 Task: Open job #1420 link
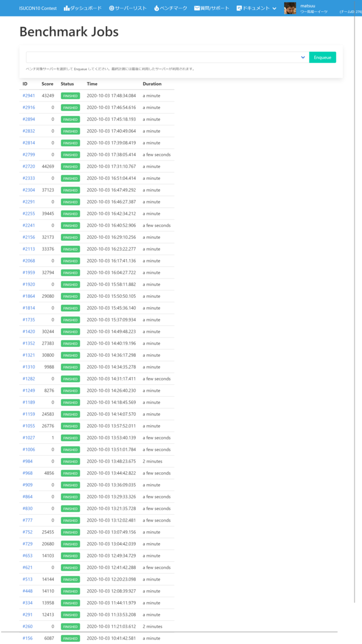point(28,332)
